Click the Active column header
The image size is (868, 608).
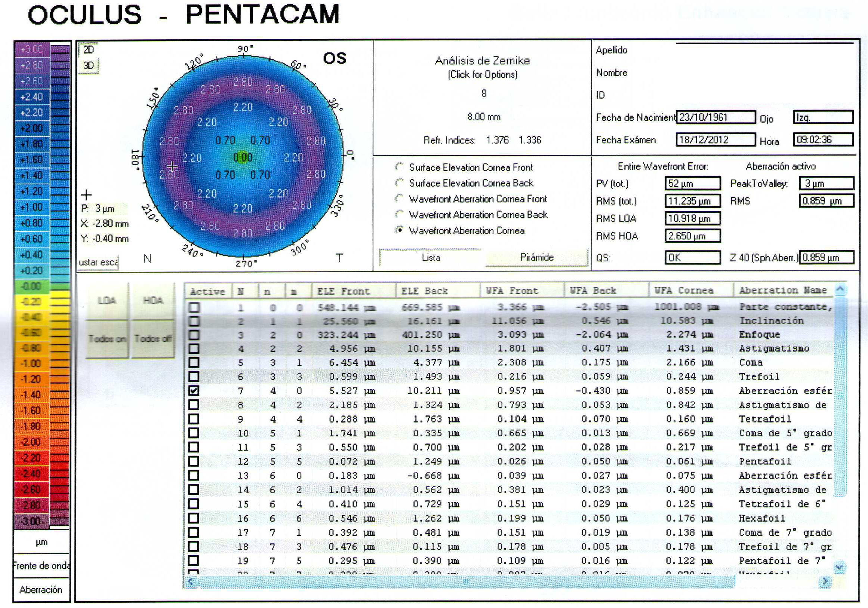207,291
